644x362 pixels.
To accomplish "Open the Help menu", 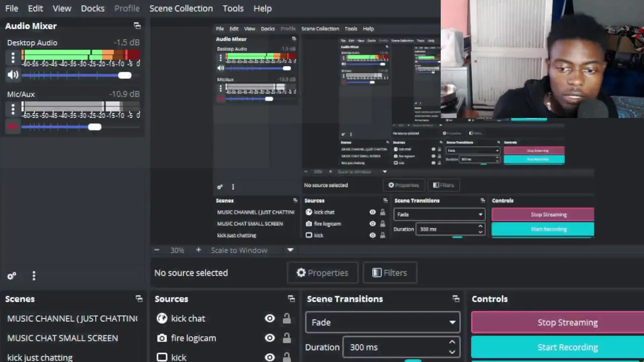I will pos(263,8).
